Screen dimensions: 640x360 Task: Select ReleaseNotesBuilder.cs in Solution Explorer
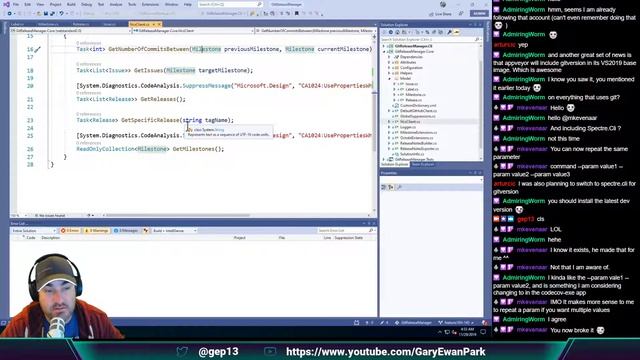coord(418,143)
